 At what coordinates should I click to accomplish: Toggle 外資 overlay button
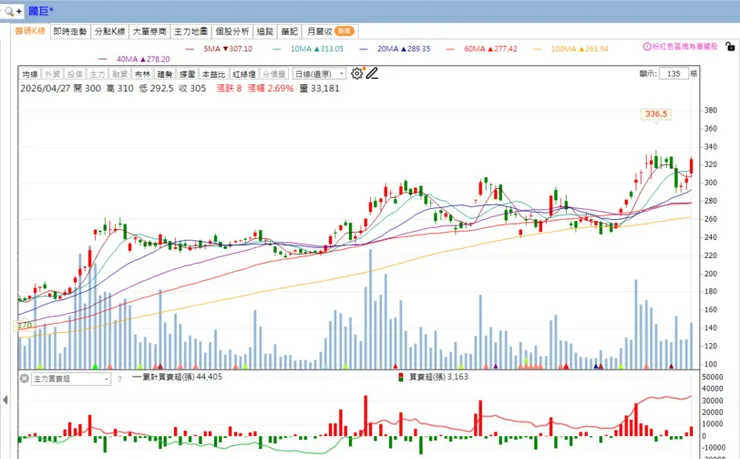[52, 74]
